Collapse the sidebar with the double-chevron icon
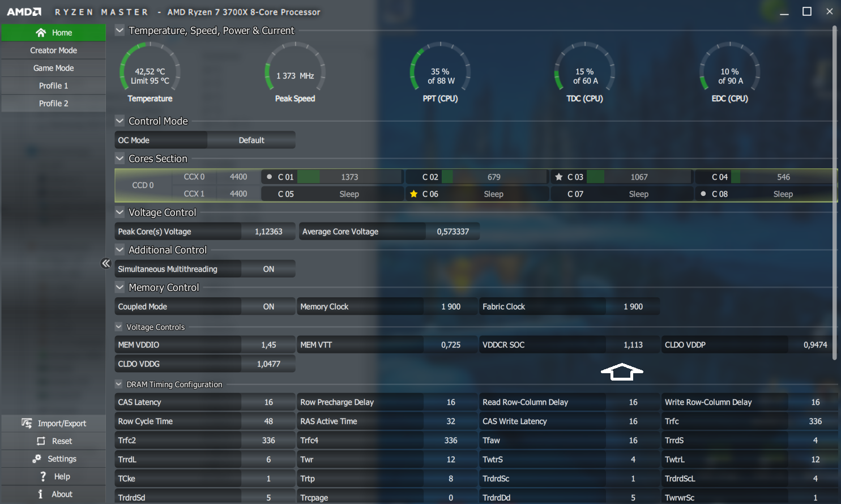The width and height of the screenshot is (841, 504). (106, 263)
